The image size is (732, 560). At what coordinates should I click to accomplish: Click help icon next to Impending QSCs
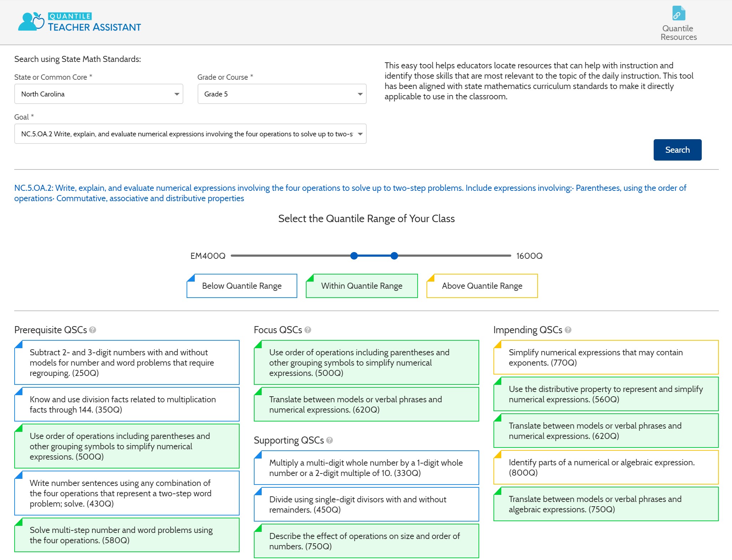[x=568, y=330]
